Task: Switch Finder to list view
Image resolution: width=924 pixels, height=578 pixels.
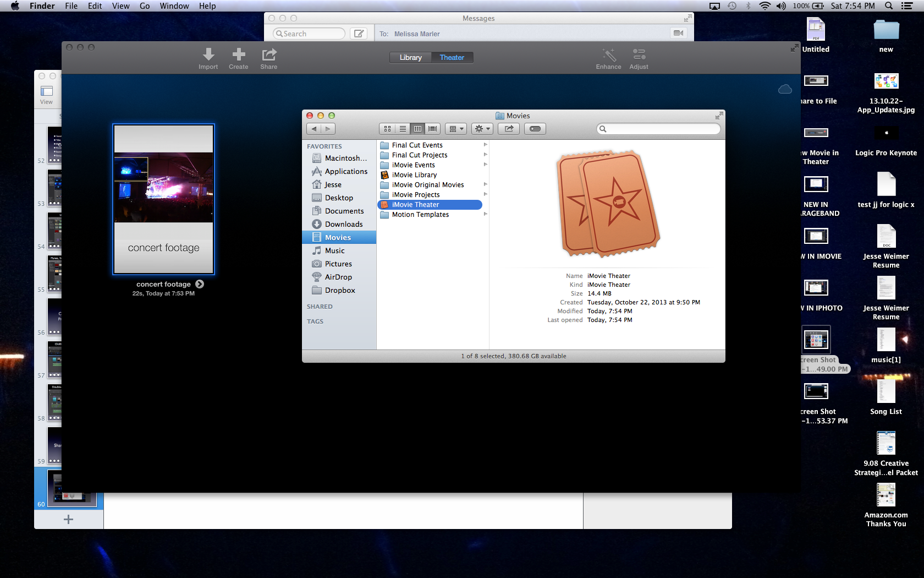Action: click(x=403, y=129)
